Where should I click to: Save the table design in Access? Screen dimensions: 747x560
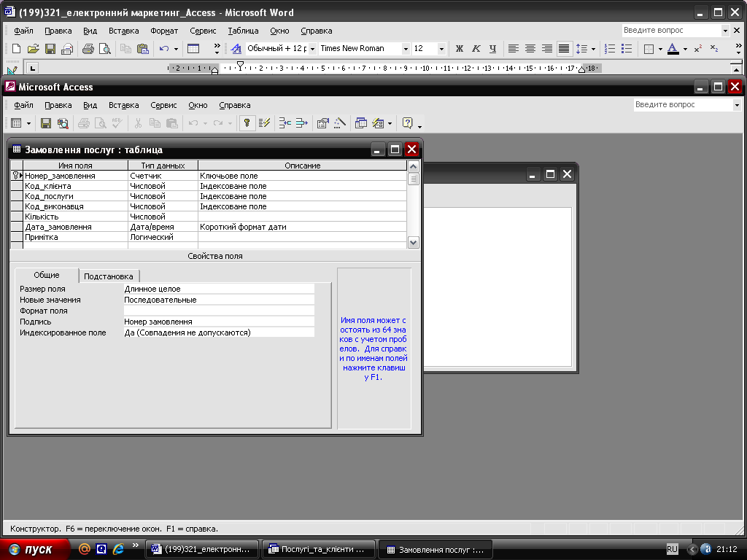click(45, 123)
